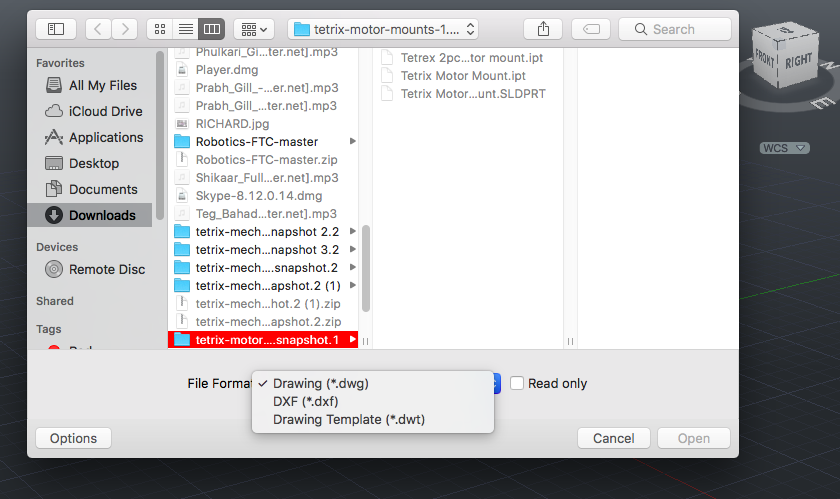Expand arrow of tetrix-mech...apshot.2 (1)
This screenshot has height=499, width=840.
click(x=352, y=285)
